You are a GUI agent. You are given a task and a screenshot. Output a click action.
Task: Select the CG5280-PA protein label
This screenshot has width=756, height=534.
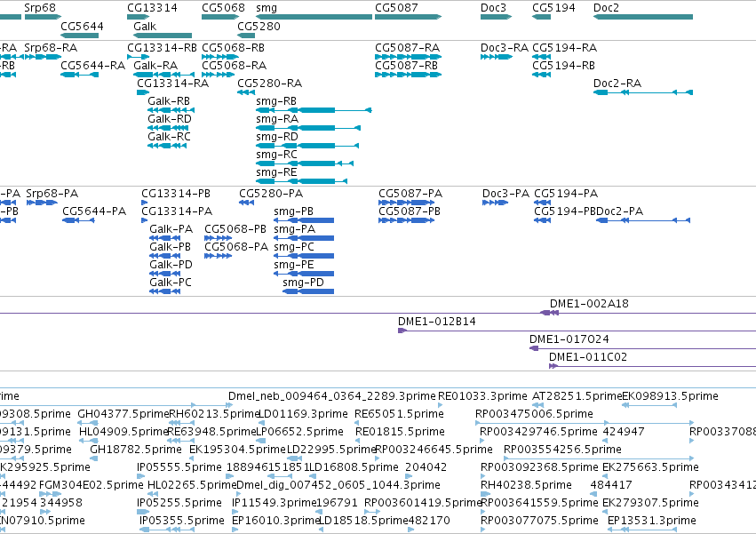tap(271, 194)
